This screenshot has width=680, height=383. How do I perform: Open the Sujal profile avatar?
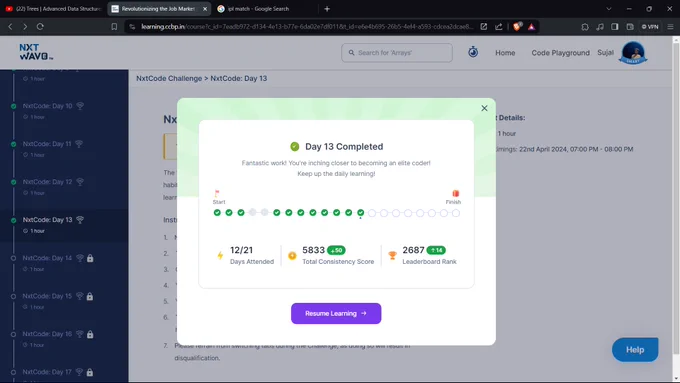pos(633,52)
